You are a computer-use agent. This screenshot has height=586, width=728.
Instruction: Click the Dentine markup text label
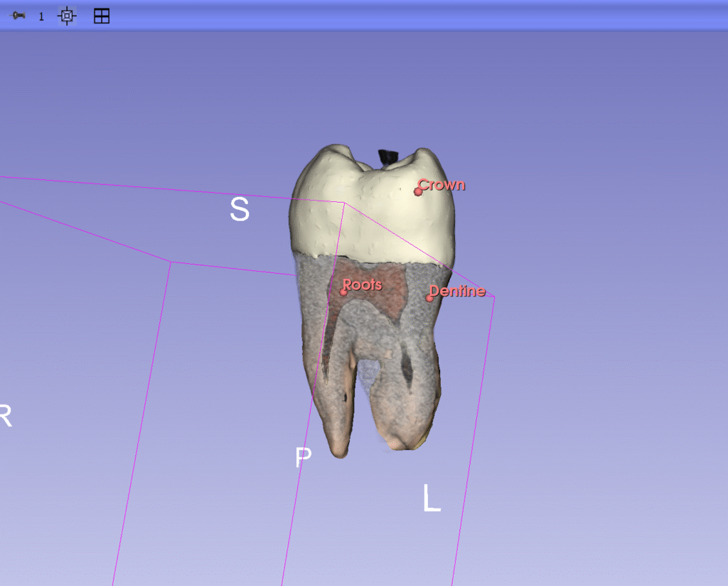[459, 291]
